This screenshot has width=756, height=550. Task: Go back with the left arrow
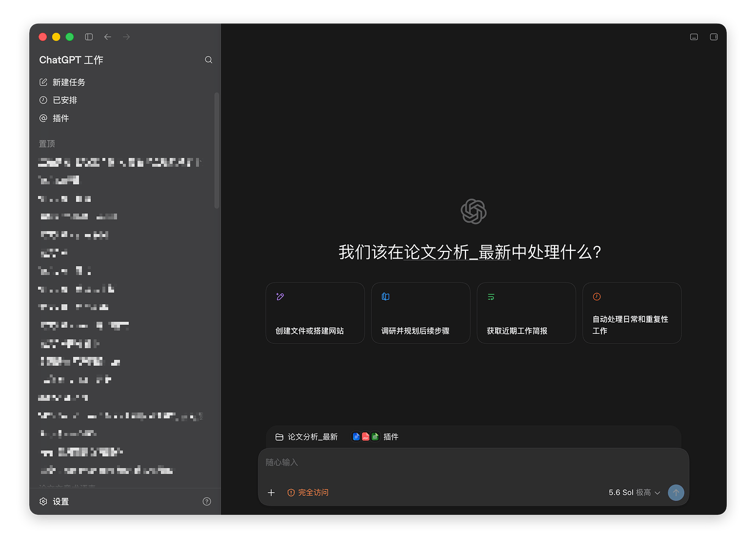pyautogui.click(x=108, y=37)
